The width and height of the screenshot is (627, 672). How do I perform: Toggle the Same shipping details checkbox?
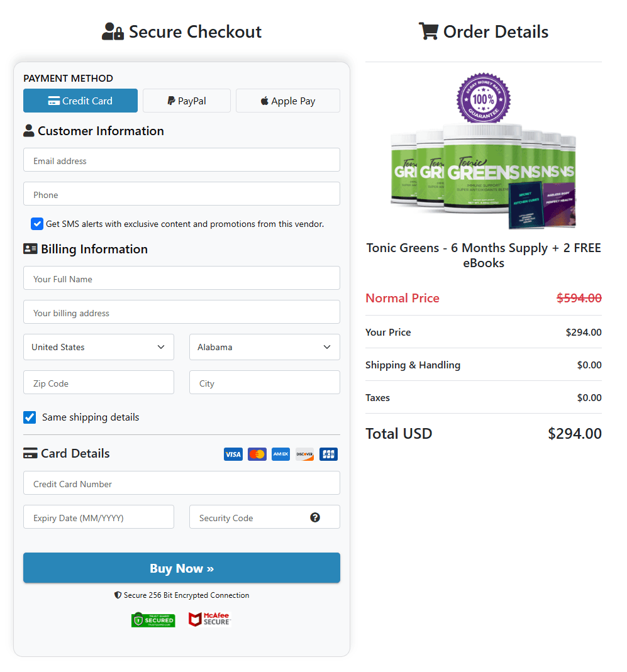(30, 417)
